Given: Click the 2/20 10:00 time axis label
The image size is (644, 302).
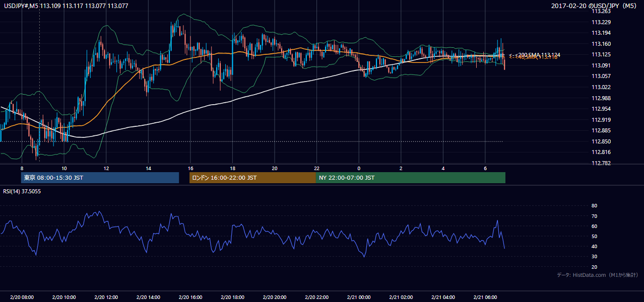Looking at the screenshot, I should tap(64, 297).
